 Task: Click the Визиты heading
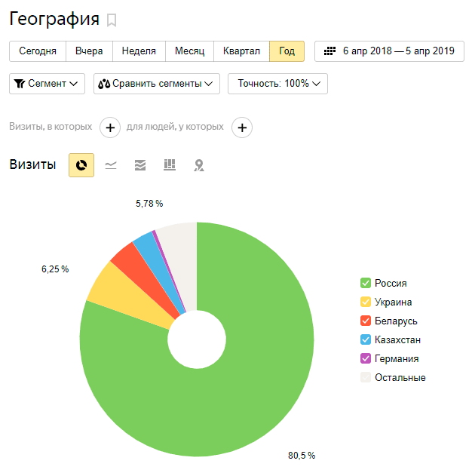tap(32, 164)
